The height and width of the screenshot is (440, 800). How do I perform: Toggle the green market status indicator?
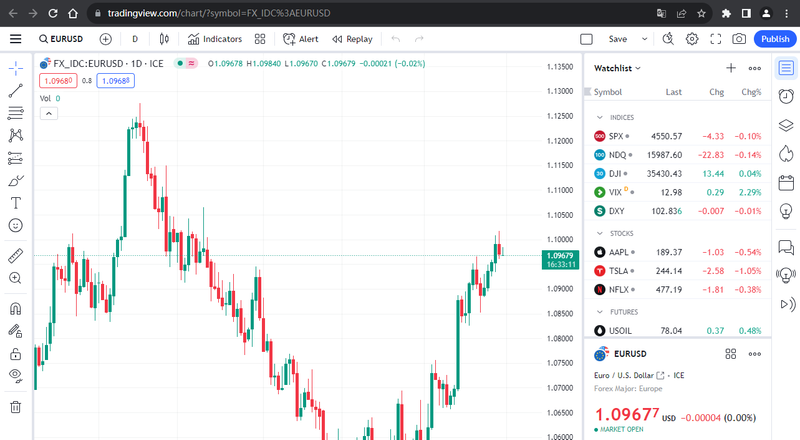coord(180,63)
